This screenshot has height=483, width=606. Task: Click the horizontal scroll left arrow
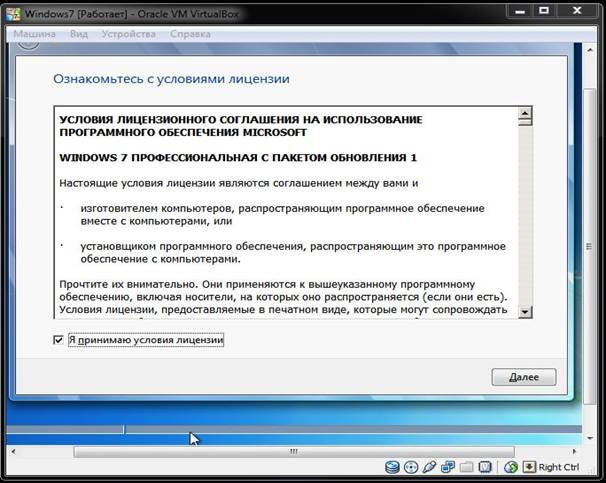[13, 451]
